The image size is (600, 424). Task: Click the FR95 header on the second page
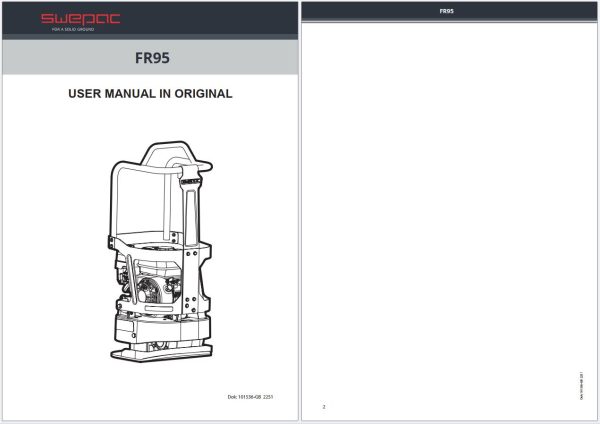pyautogui.click(x=447, y=11)
